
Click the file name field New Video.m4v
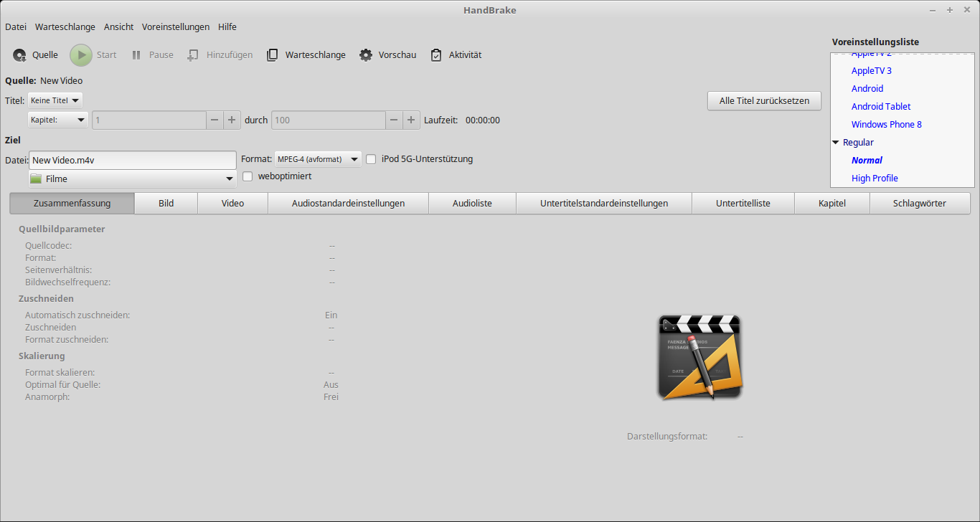(x=133, y=160)
